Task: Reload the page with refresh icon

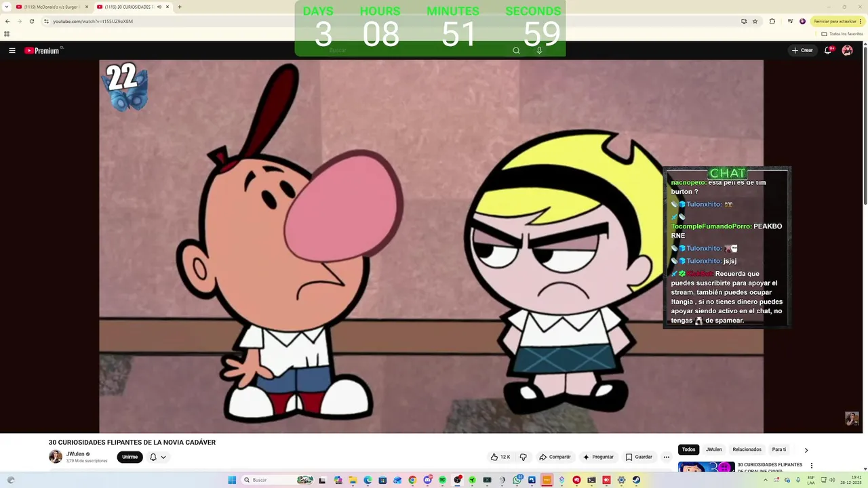Action: 31,21
